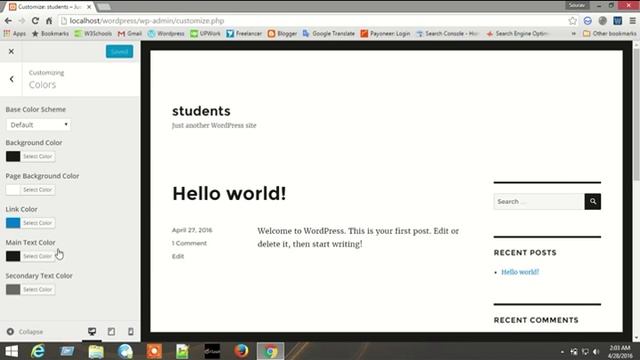Click the address bar URL
Screen dimensions: 640x360
coord(147,21)
